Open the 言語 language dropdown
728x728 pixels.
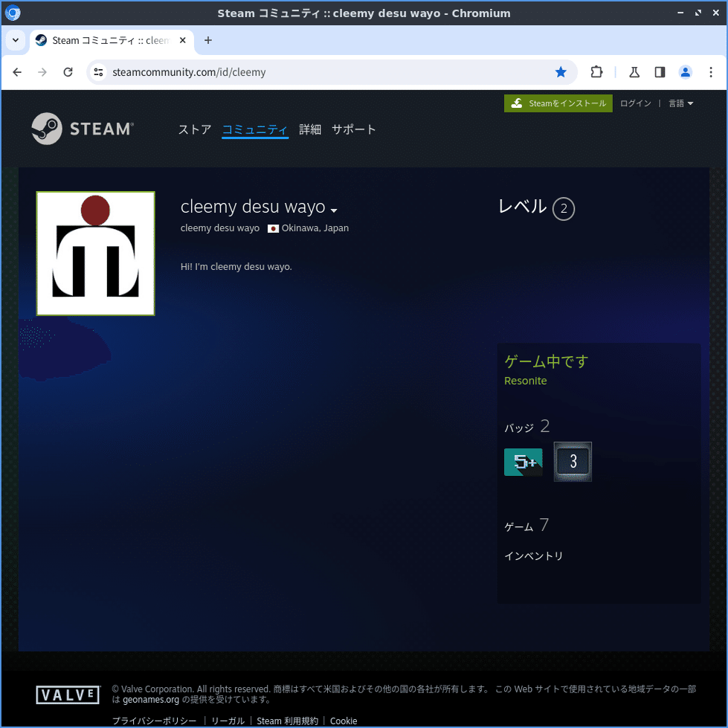(680, 103)
